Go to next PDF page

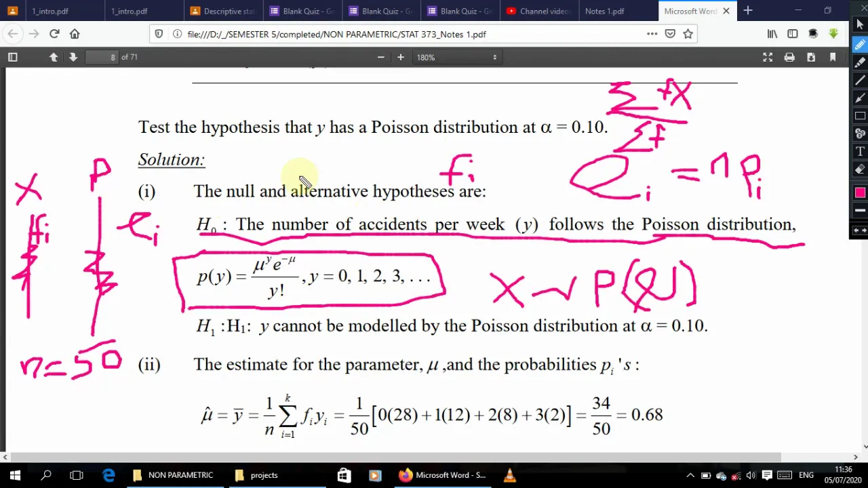73,58
